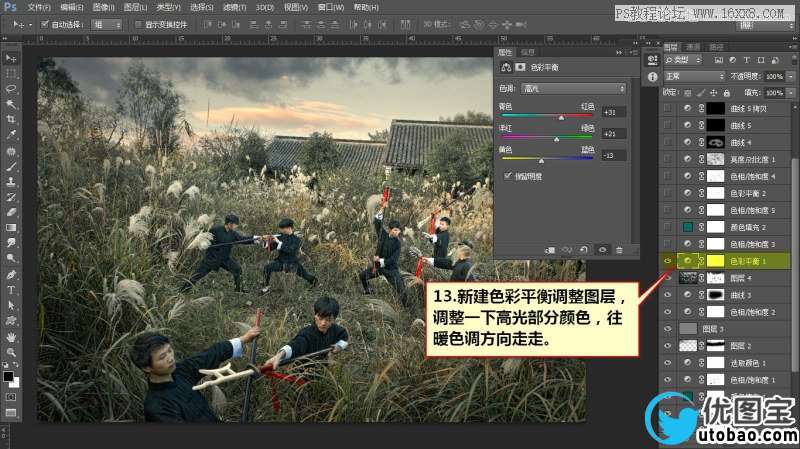Hide the 图层 3 layer
Viewport: 800px width, 449px height.
coord(667,329)
